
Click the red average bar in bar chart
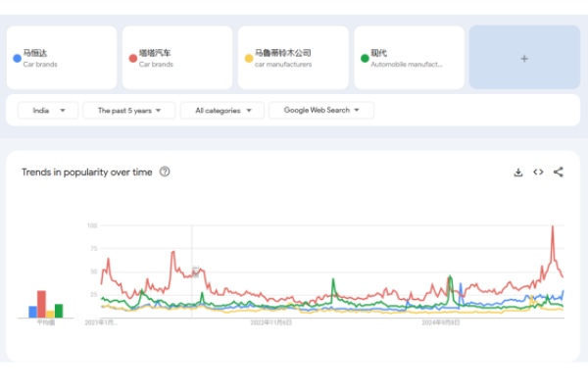(x=41, y=304)
